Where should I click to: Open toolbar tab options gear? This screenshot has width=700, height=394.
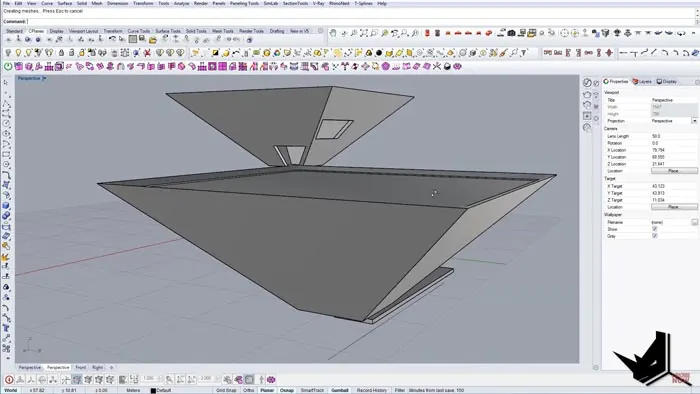coord(320,31)
